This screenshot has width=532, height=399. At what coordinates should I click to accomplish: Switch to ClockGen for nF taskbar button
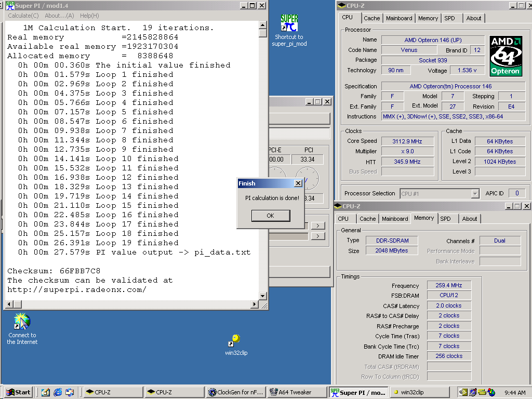pyautogui.click(x=236, y=392)
